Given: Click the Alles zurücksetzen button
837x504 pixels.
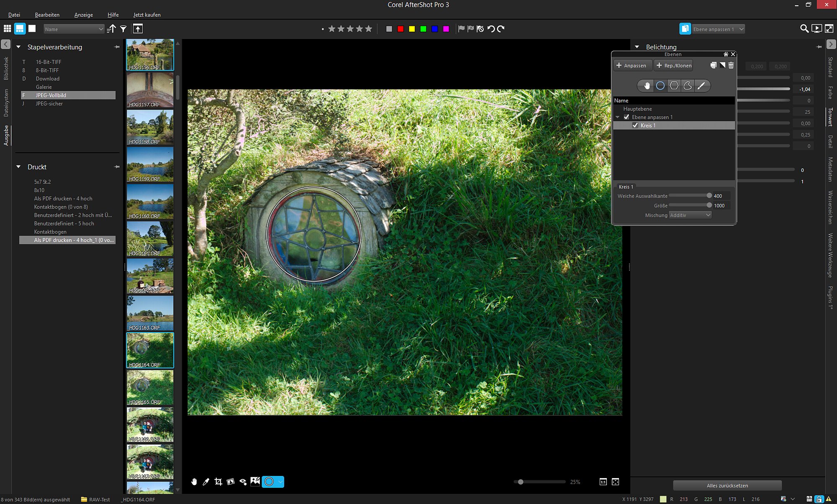Looking at the screenshot, I should tap(727, 486).
